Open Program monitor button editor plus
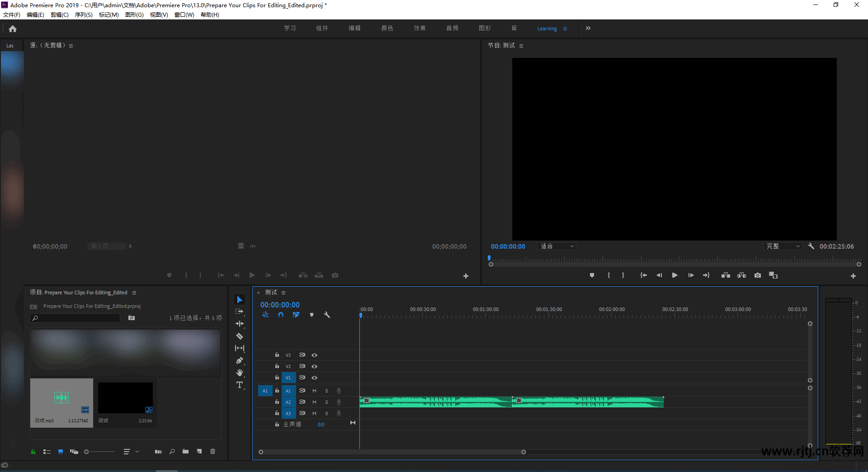Image resolution: width=868 pixels, height=472 pixels. [853, 276]
